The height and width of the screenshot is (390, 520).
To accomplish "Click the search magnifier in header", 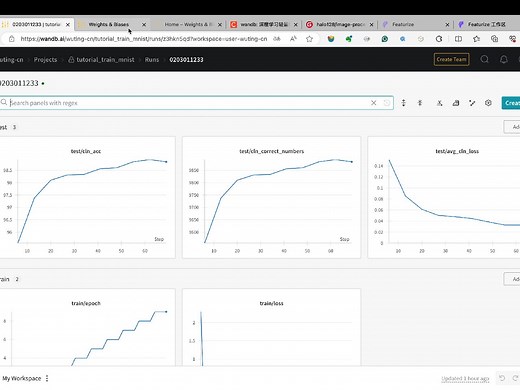I will 484,59.
